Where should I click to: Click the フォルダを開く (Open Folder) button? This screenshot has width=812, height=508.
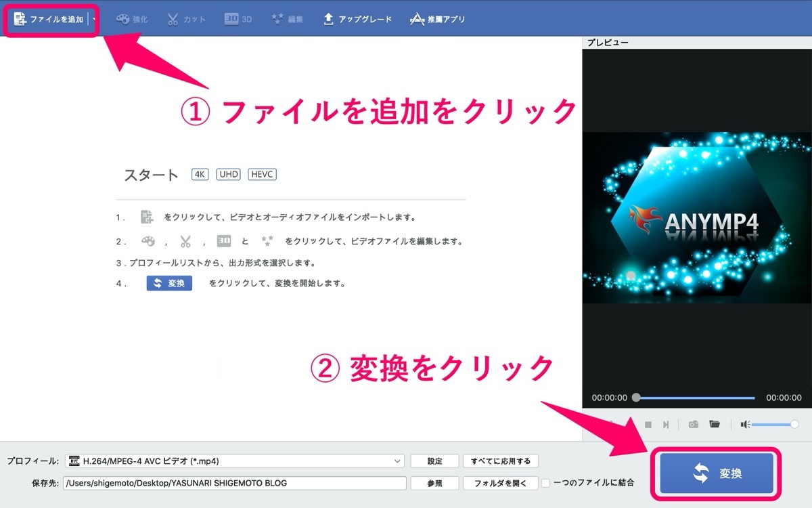click(x=501, y=483)
